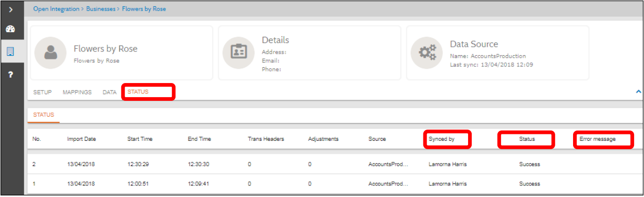
Task: Click Flowers by Rose card title
Action: [106, 48]
